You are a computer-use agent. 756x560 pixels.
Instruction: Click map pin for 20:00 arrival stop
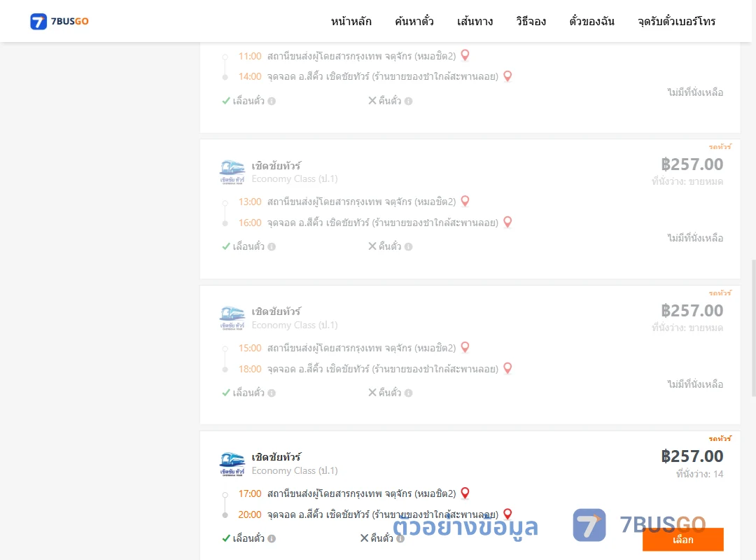(507, 514)
